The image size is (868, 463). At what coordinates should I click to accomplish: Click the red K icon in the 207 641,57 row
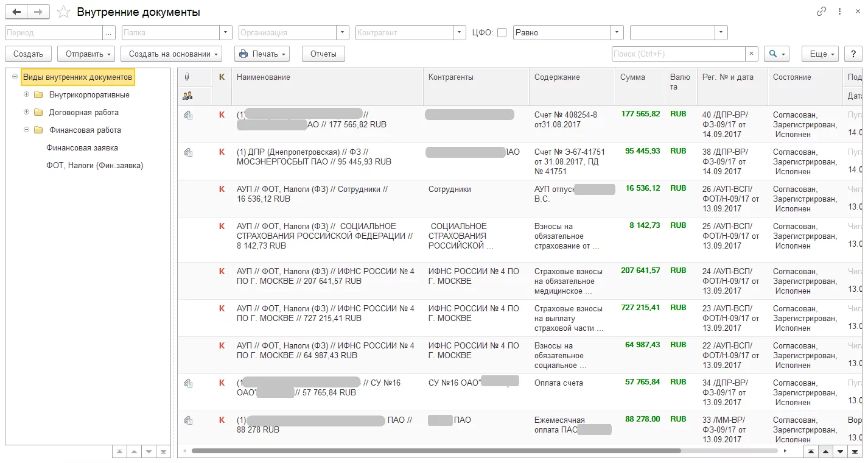[222, 271]
